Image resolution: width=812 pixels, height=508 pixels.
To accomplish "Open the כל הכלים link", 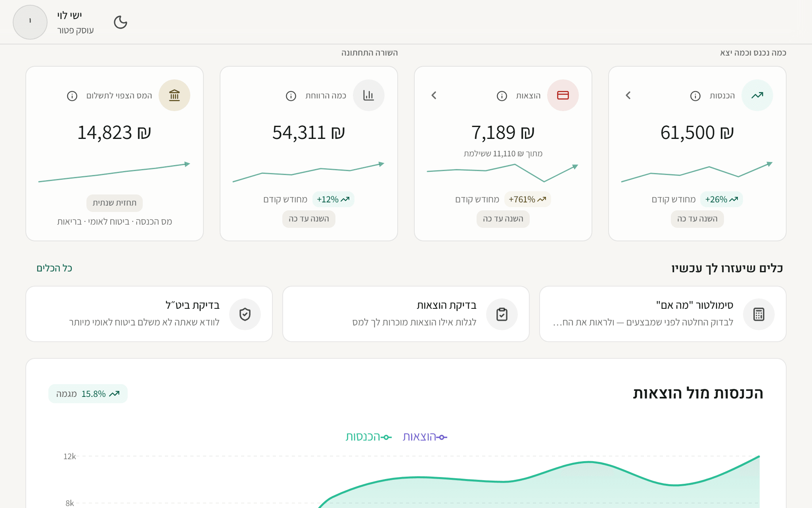I will 54,268.
